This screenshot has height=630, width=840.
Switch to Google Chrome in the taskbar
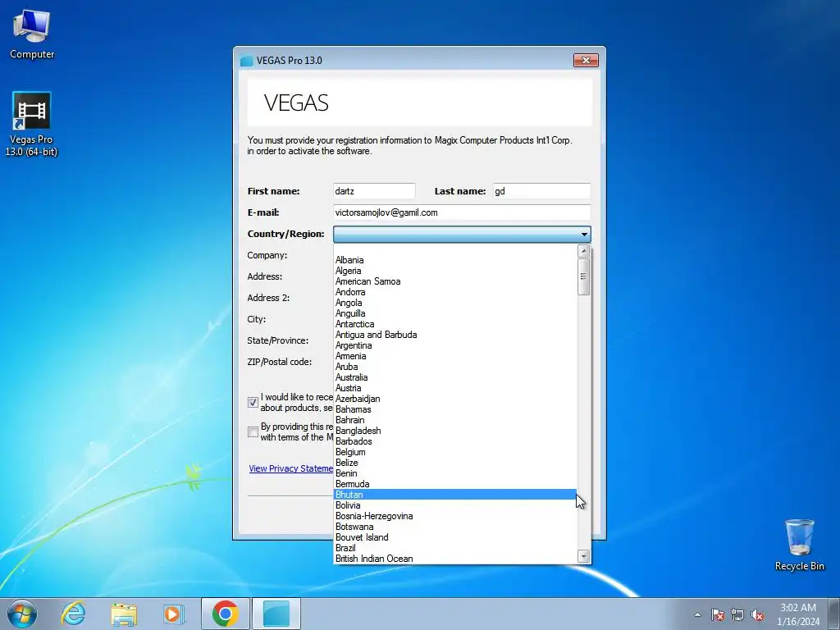[225, 614]
